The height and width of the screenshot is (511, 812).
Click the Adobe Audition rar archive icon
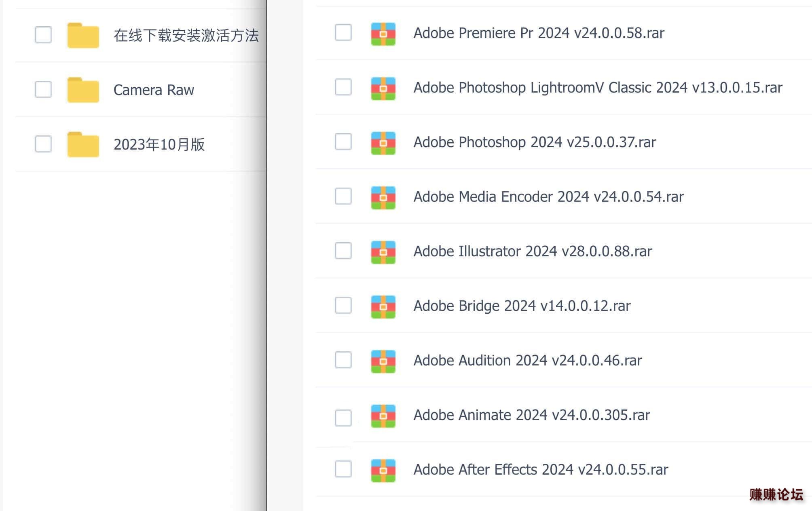click(x=383, y=361)
